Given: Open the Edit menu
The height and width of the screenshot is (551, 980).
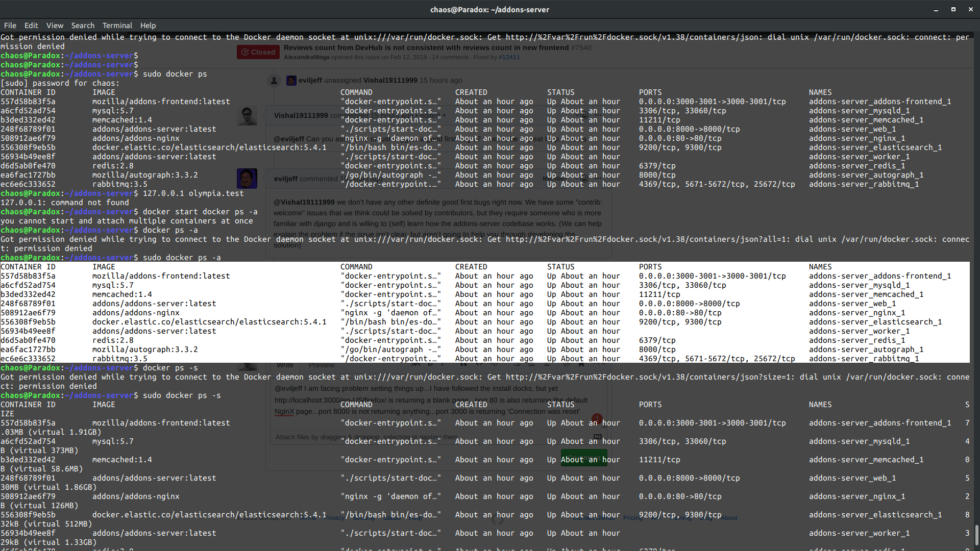Looking at the screenshot, I should tap(31, 26).
